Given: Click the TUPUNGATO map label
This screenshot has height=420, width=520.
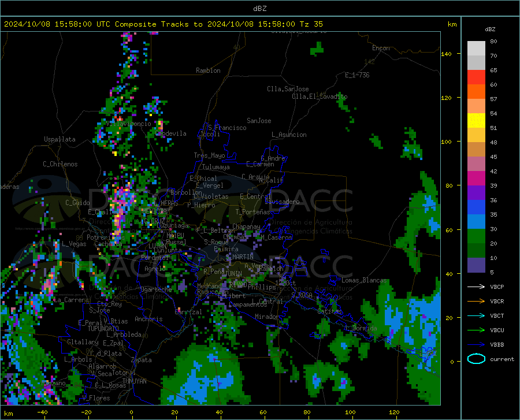Looking at the screenshot, I should point(103,329).
